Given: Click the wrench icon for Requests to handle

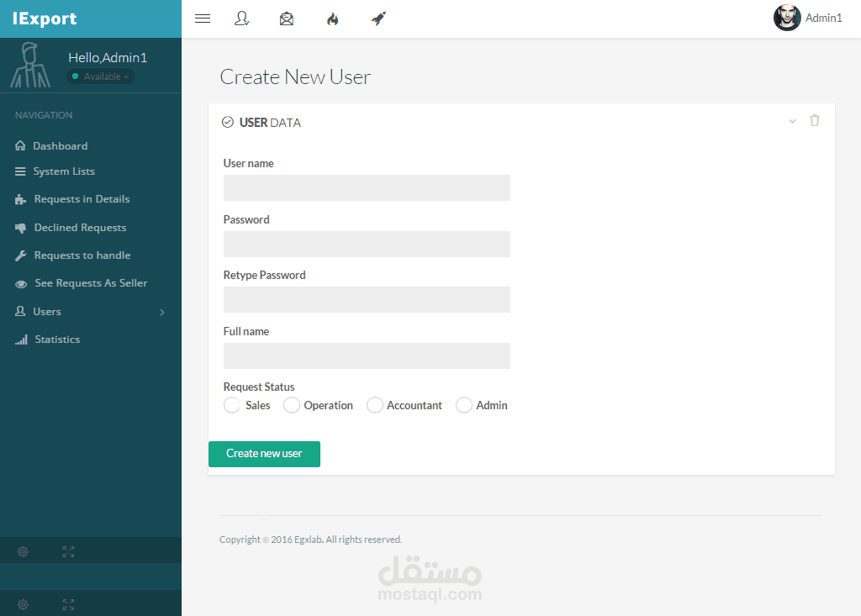Looking at the screenshot, I should 21,255.
